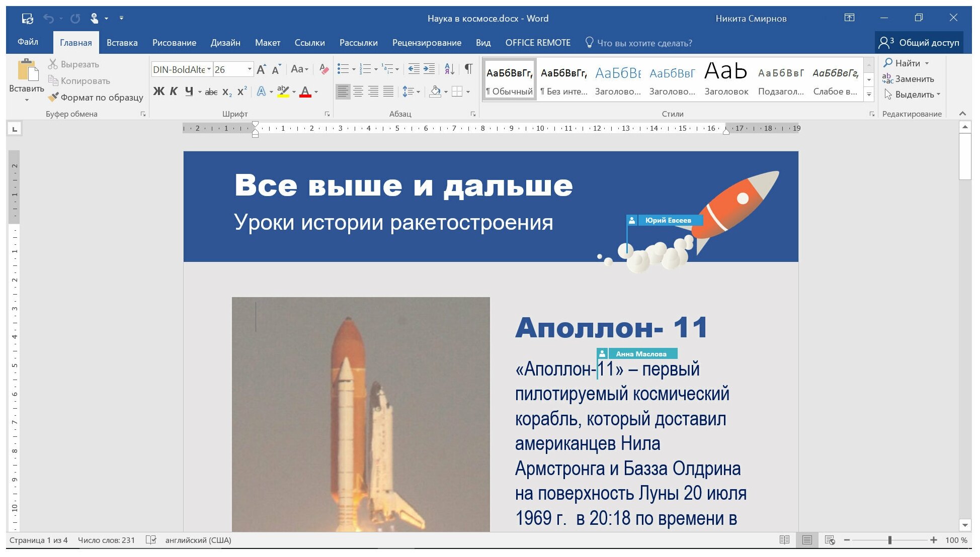Viewport: 980px width, 557px height.
Task: Click the Общий доступ share button
Action: [919, 43]
